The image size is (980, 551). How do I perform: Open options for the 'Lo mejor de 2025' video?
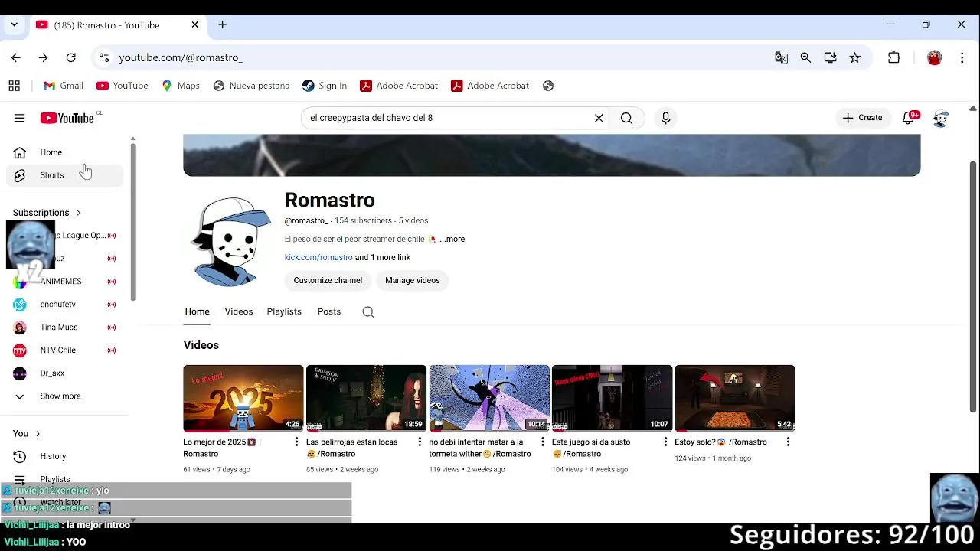(297, 442)
